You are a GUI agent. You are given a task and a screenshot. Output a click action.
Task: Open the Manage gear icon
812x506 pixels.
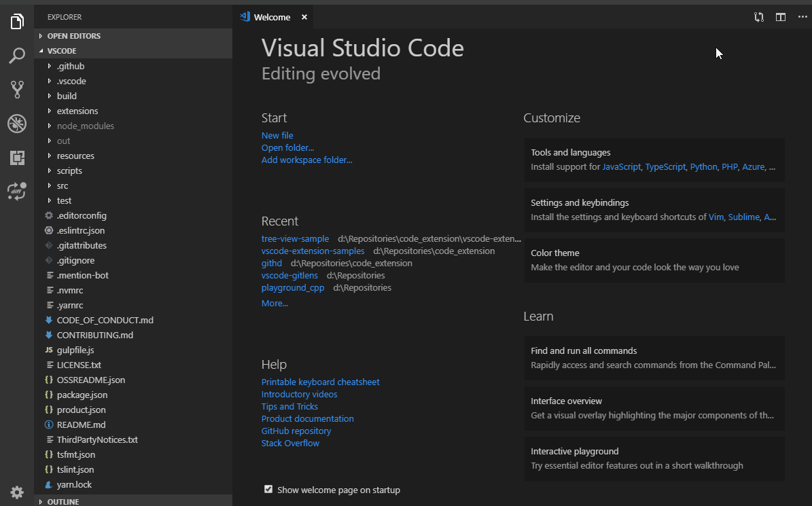(17, 492)
